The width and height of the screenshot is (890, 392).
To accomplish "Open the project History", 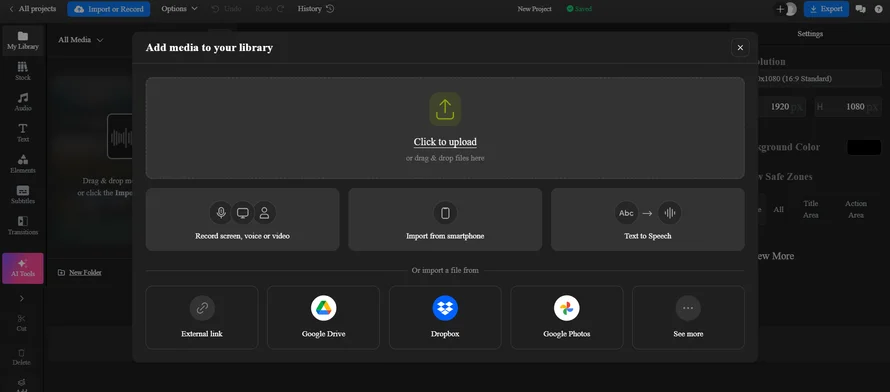I will pyautogui.click(x=316, y=9).
